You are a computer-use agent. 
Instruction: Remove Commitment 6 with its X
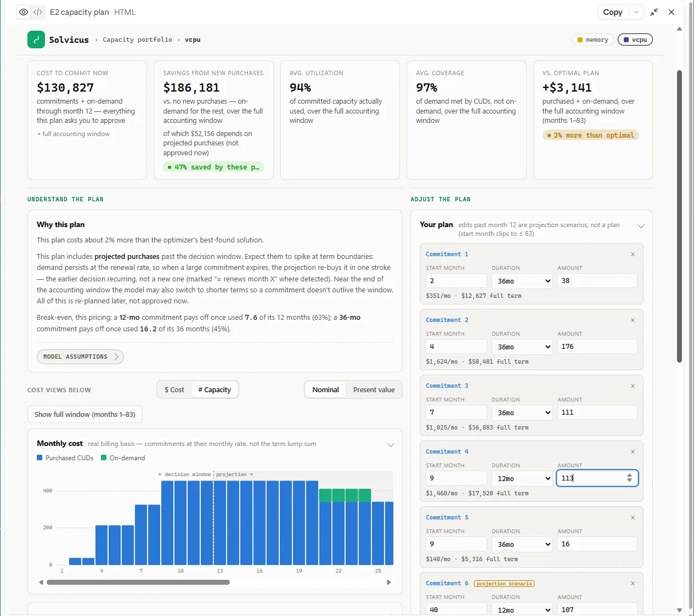[x=633, y=583]
